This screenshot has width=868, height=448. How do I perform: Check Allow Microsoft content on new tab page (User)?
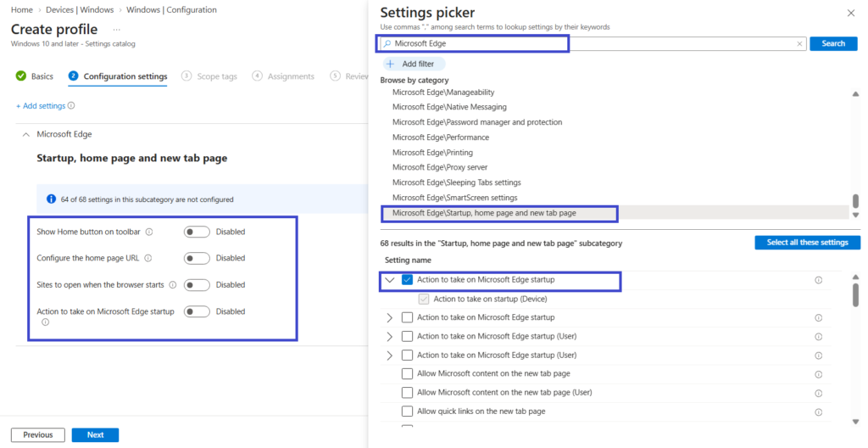tap(408, 393)
